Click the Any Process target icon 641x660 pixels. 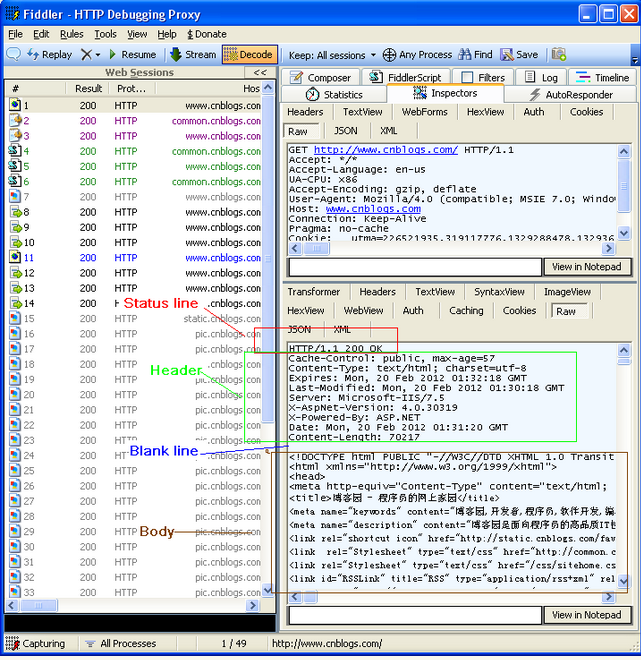tap(390, 55)
